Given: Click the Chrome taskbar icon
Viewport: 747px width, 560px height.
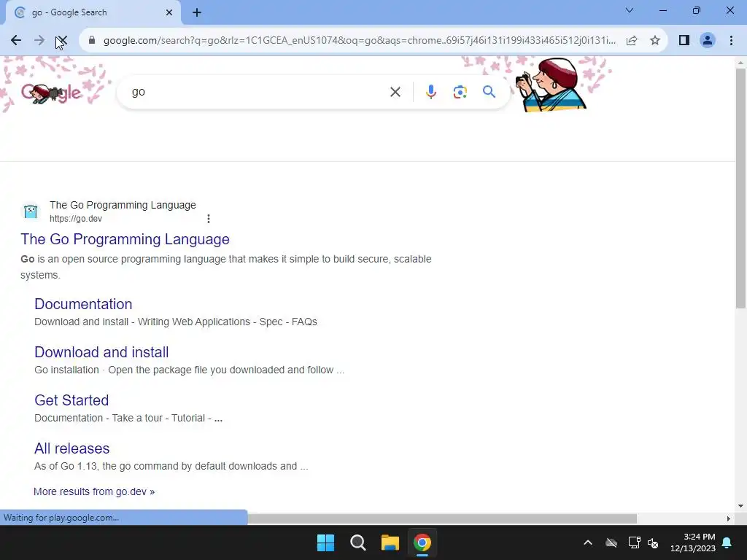Looking at the screenshot, I should coord(422,542).
